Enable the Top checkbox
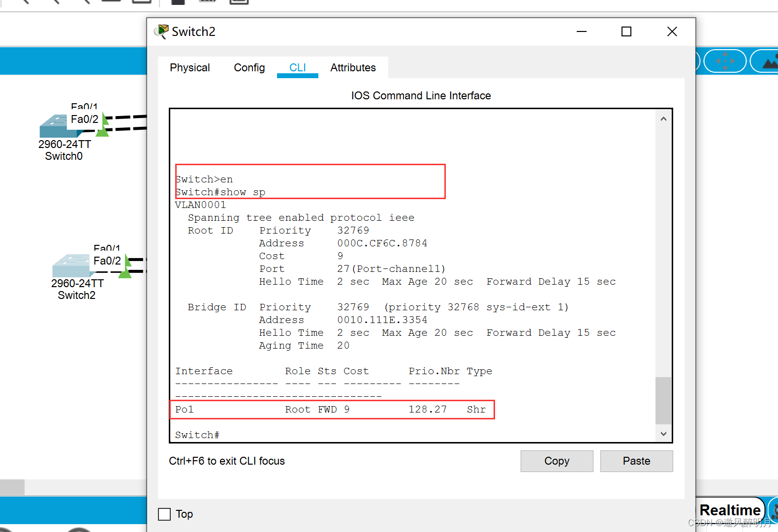 [x=164, y=514]
